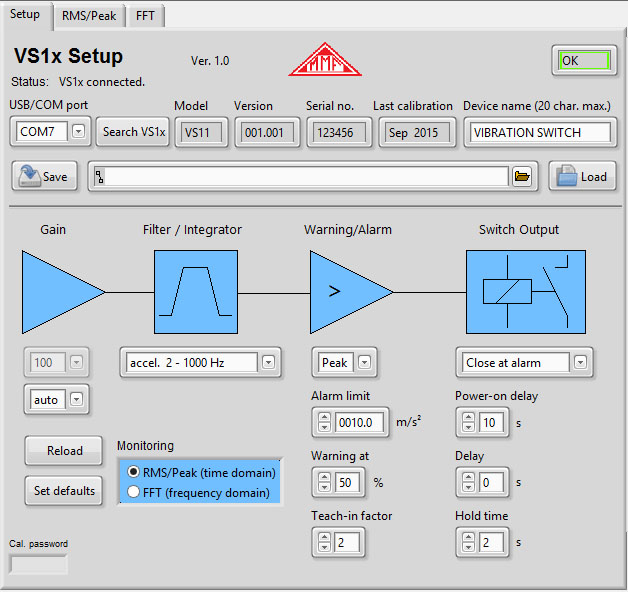Screen dimensions: 628x592
Task: Click the Warning at value 50 field
Action: coord(347,482)
